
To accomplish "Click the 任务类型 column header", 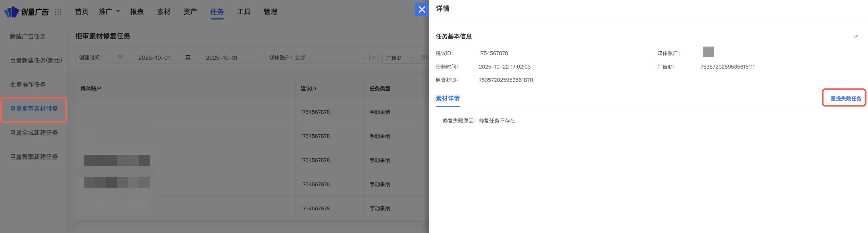I will [x=380, y=88].
